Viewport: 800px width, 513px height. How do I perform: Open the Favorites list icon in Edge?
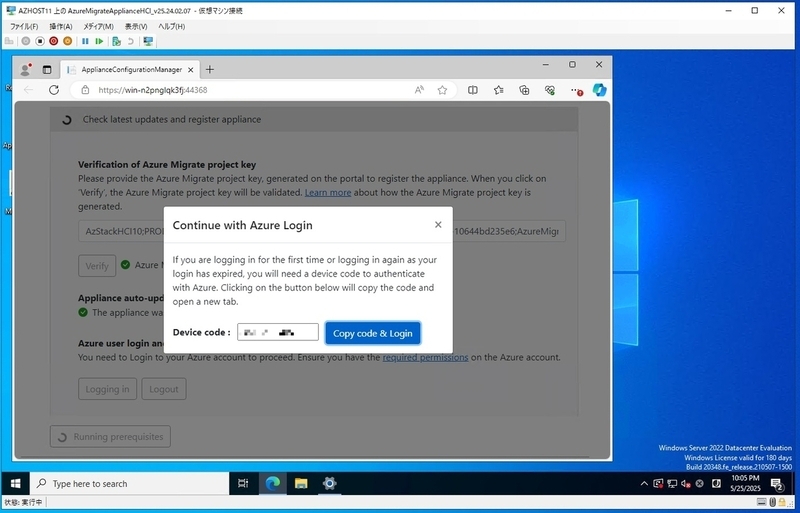[x=498, y=90]
